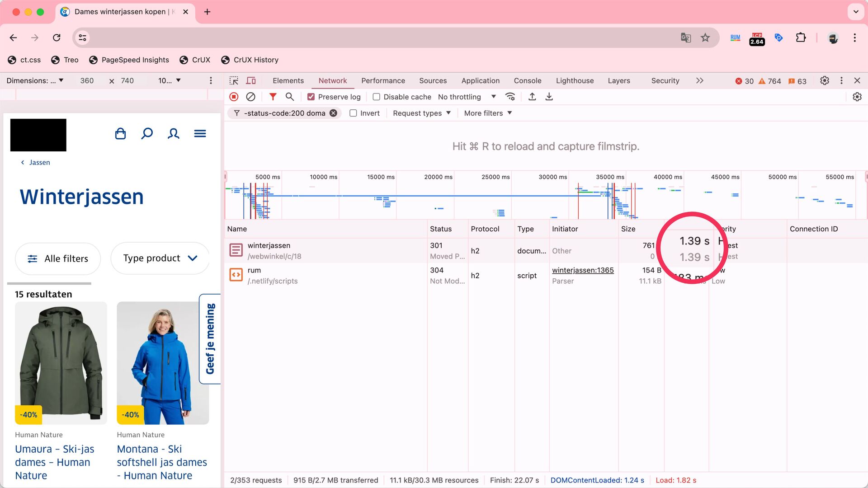The width and height of the screenshot is (868, 488).
Task: Click the 20000 ms timeline overview marker
Action: (438, 177)
